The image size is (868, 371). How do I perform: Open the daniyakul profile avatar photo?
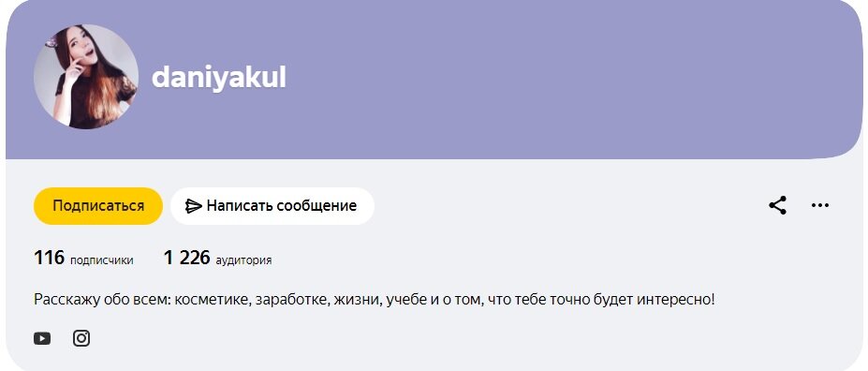(86, 77)
